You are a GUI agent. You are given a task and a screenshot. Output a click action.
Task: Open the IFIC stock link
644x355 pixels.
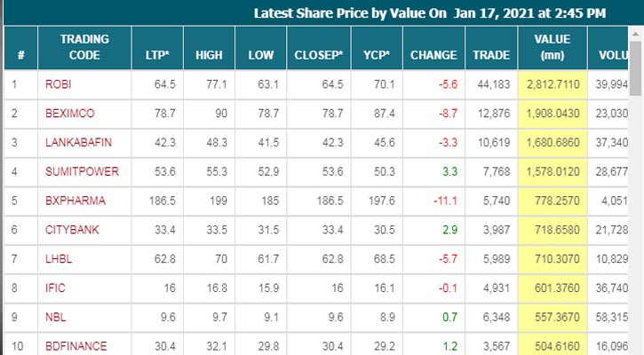click(55, 287)
